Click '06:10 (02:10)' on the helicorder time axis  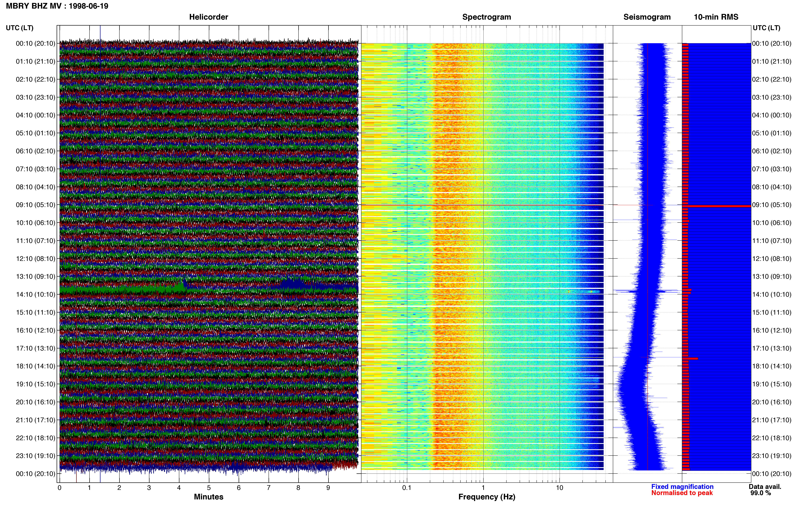pyautogui.click(x=36, y=151)
